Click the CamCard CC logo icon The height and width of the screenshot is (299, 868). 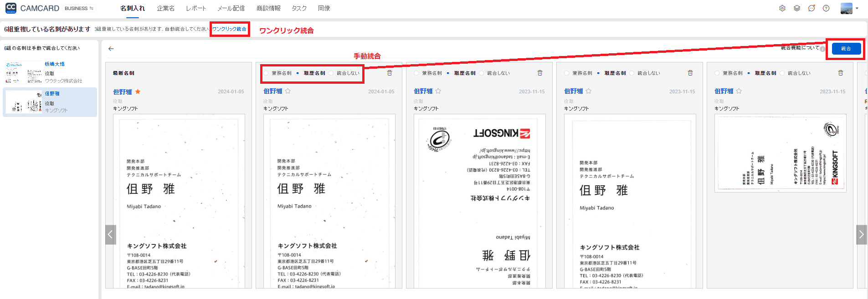click(x=11, y=8)
